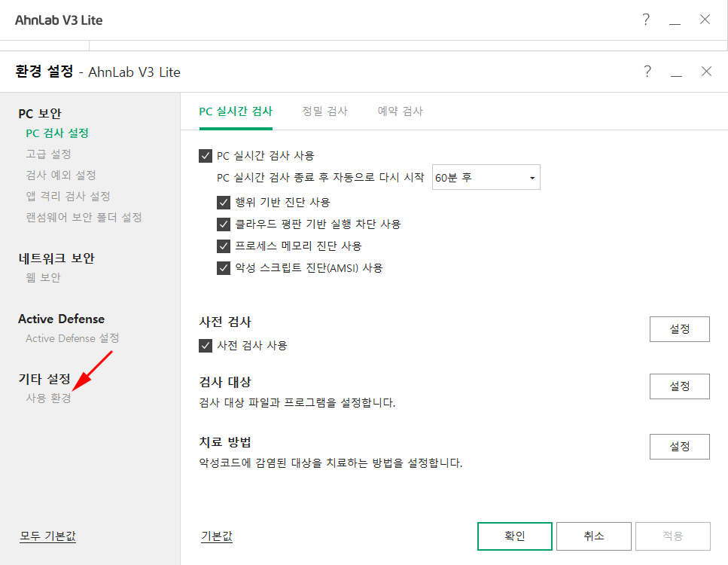Click the Active Defense section heading
The height and width of the screenshot is (565, 728).
61,319
